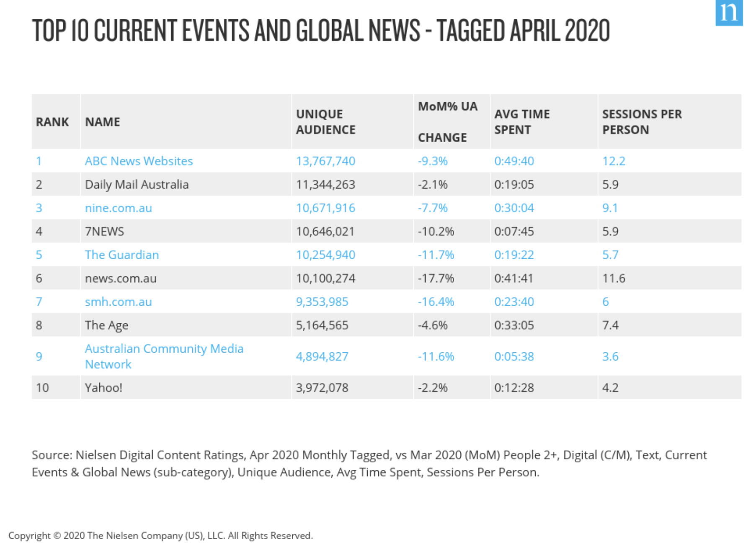Open the nine.com.au link
Screen dimensions: 756x547
click(x=118, y=208)
